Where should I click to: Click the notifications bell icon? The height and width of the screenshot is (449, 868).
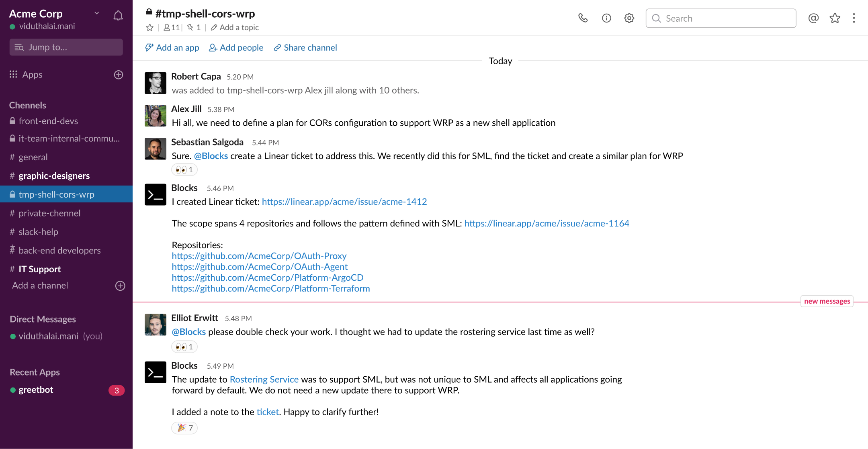pos(118,15)
